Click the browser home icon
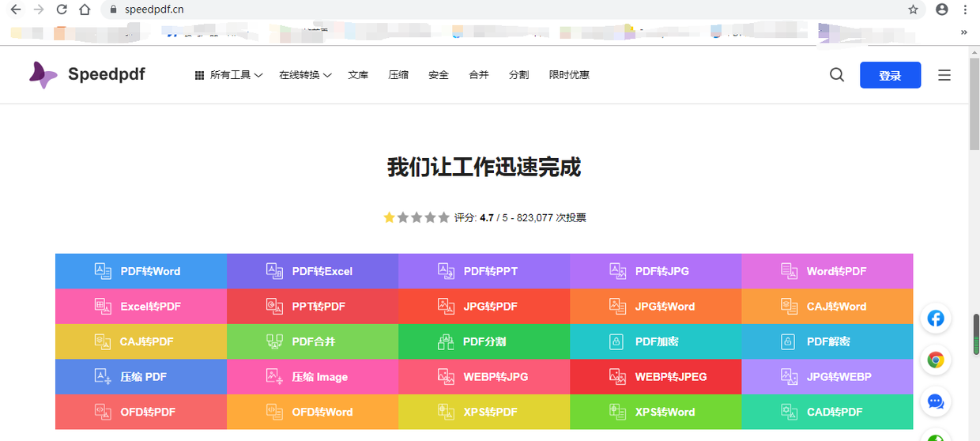This screenshot has width=980, height=441. click(x=85, y=9)
